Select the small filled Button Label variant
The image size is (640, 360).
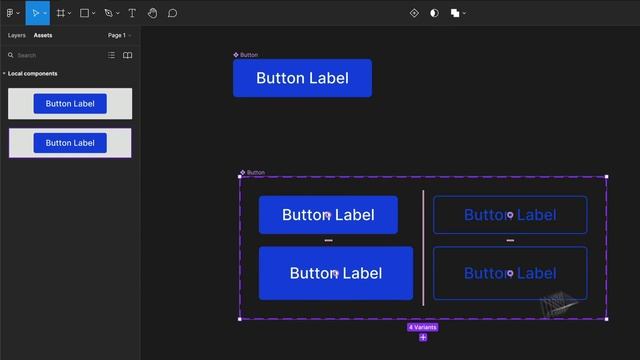click(x=328, y=215)
